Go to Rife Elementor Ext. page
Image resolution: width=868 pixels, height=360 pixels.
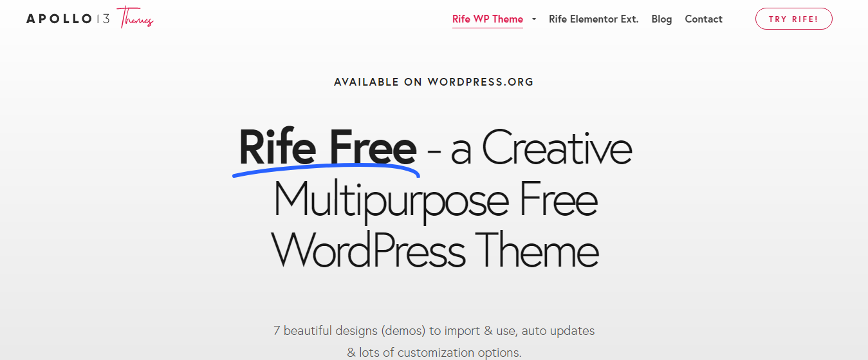point(593,19)
